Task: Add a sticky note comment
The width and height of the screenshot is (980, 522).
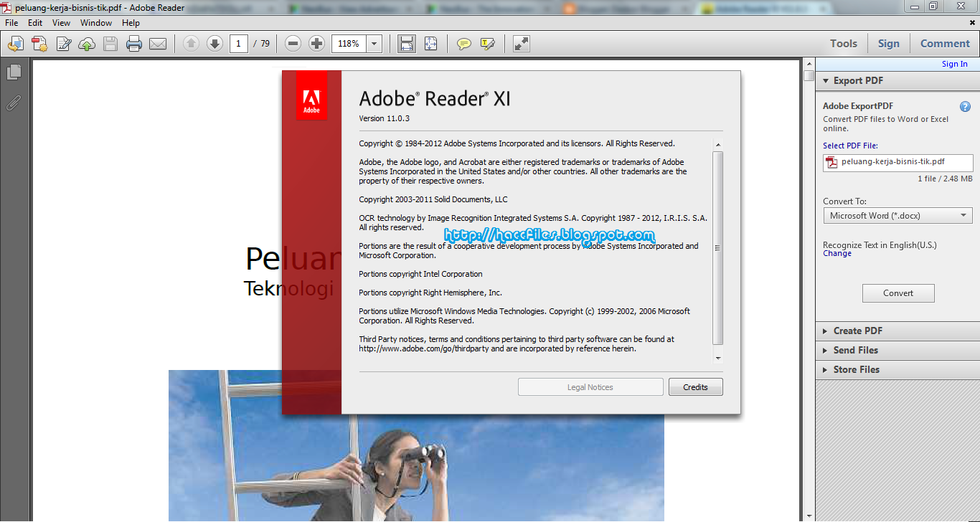Action: [464, 44]
